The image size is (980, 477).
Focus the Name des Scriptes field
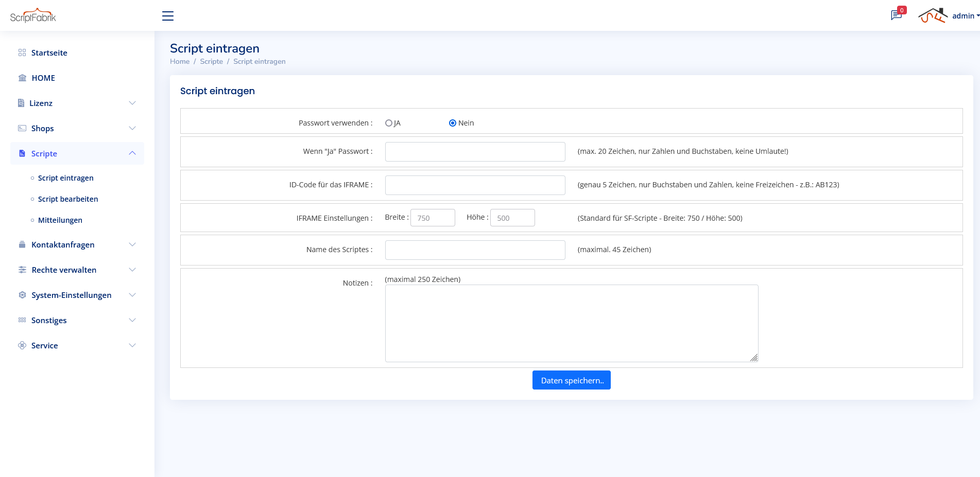(x=475, y=250)
